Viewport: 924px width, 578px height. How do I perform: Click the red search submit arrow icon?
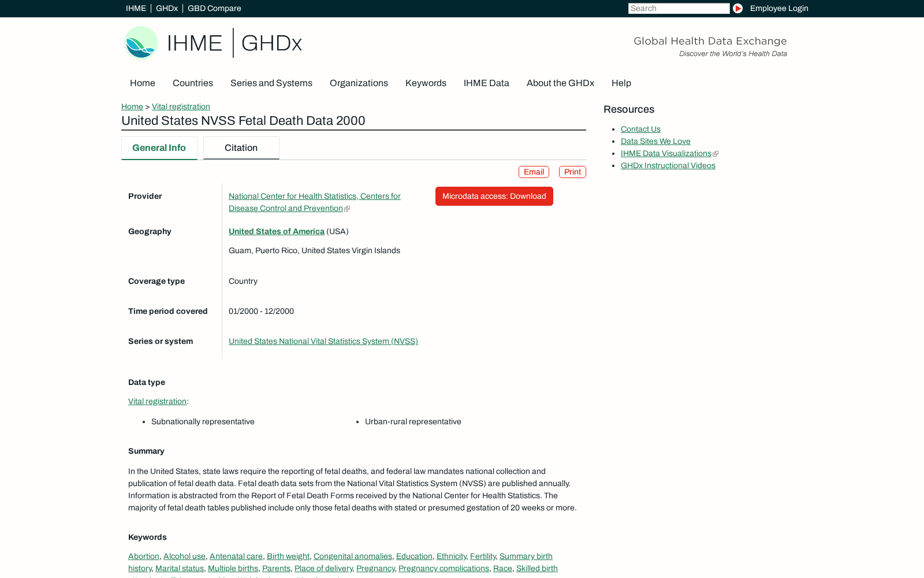pyautogui.click(x=737, y=8)
